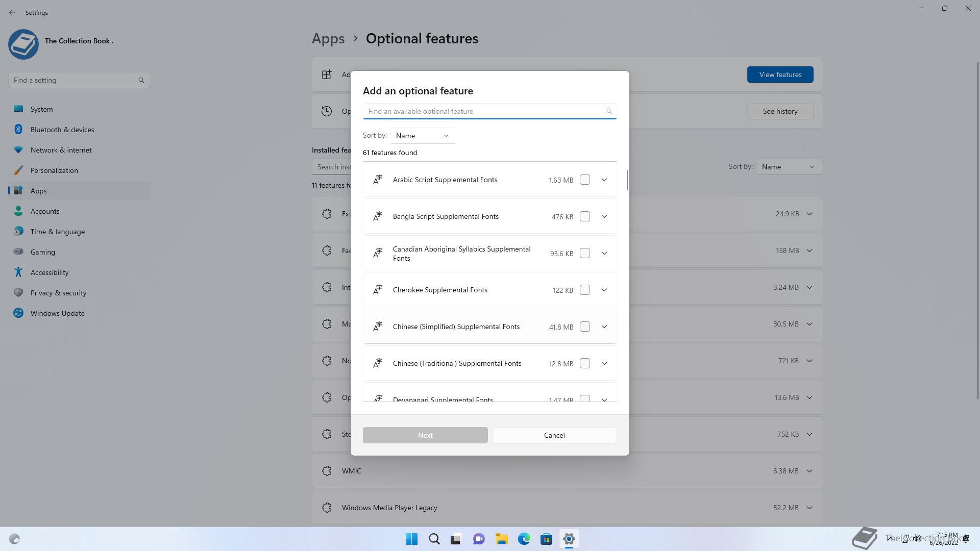Check Chinese (Simplified) Supplemental Fonts checkbox
Viewport: 980px width, 551px height.
585,327
